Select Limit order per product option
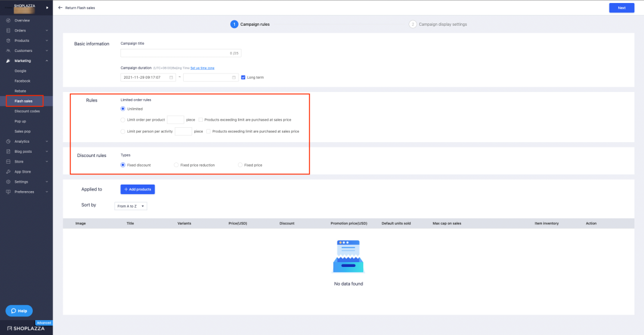The height and width of the screenshot is (335, 644). coord(123,120)
